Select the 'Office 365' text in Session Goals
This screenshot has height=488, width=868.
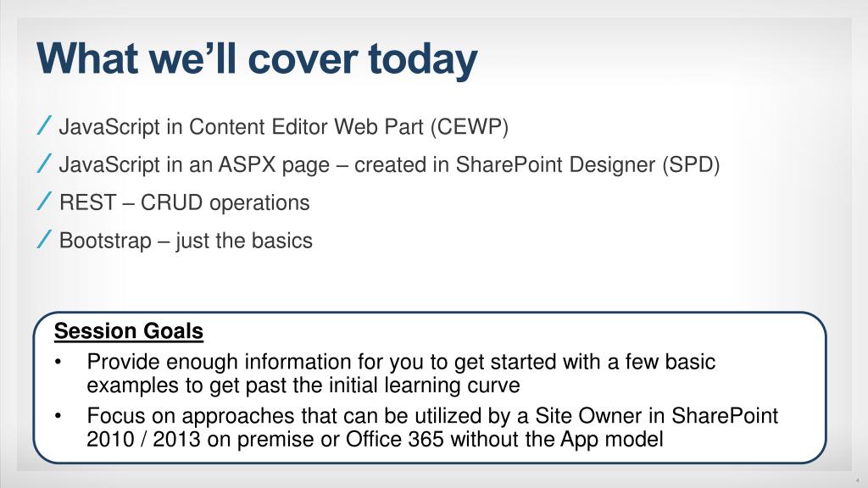click(395, 440)
